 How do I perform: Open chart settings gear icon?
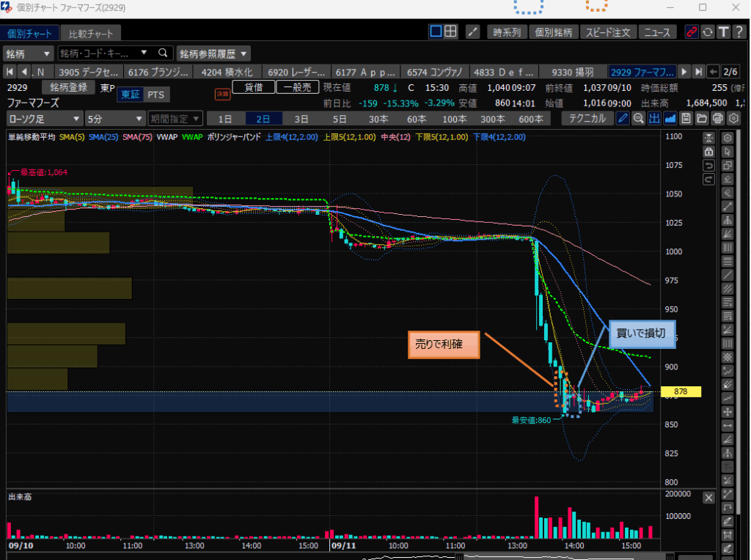[x=733, y=118]
